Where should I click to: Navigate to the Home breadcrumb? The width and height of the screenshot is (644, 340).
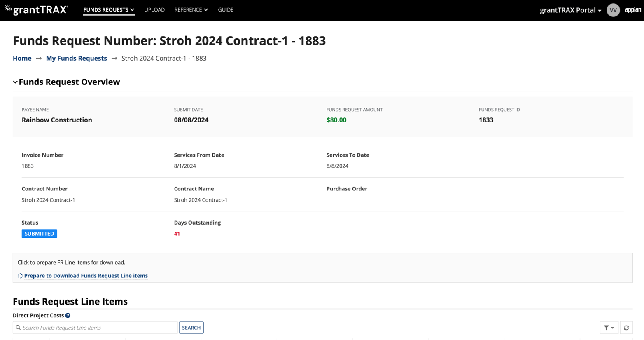22,58
